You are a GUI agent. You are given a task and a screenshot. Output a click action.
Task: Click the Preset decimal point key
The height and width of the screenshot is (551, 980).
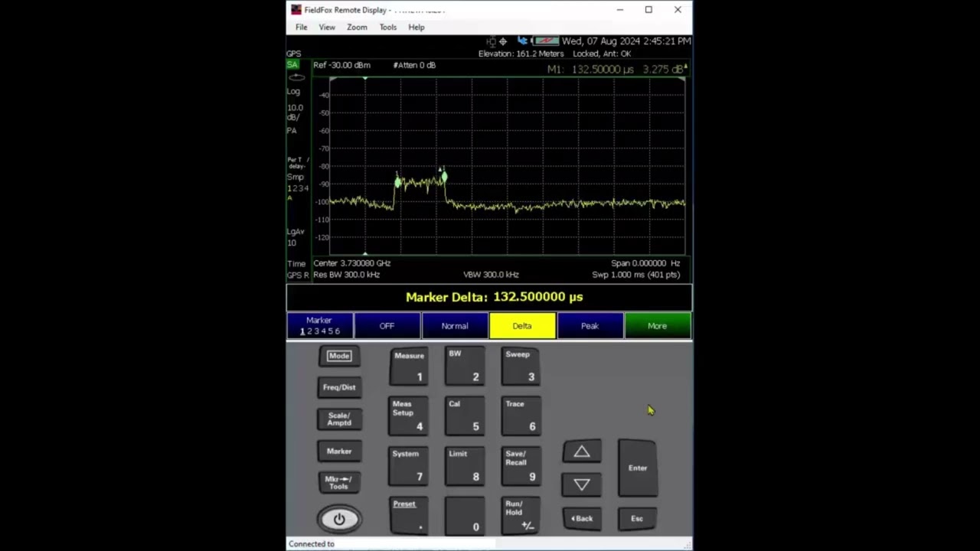tap(409, 516)
